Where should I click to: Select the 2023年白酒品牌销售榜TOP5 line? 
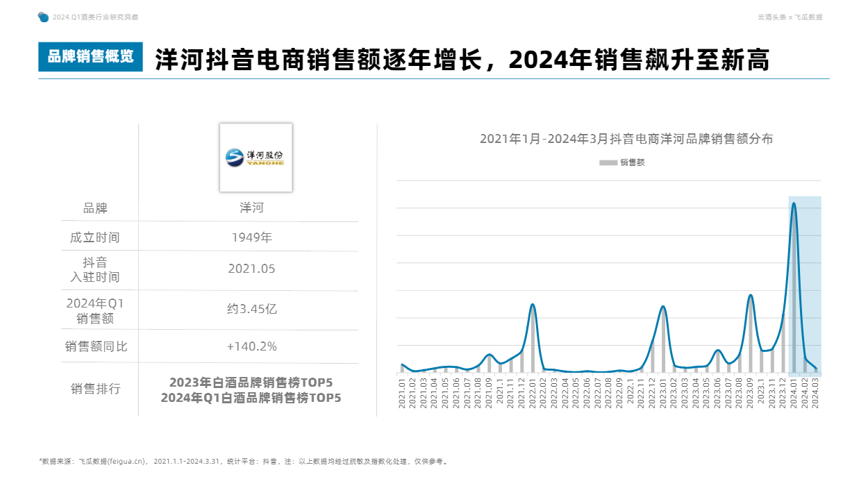(x=251, y=382)
